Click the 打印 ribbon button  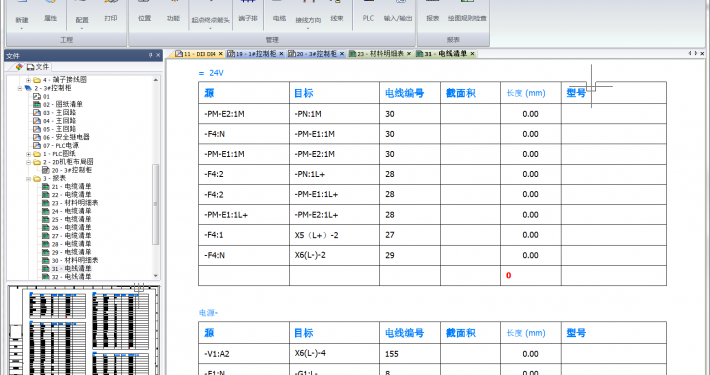tap(111, 11)
